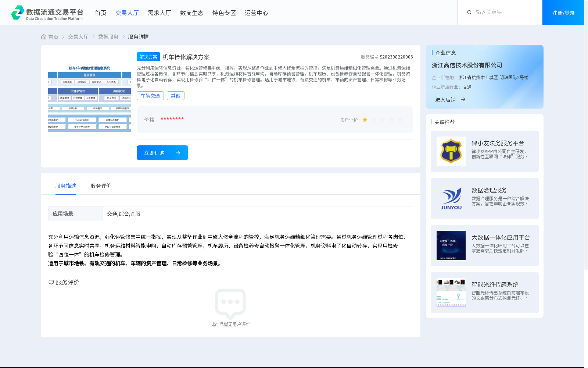Click the company address 浙江省杭州市上城区-明珠国际2号楼
This screenshot has height=368, width=588.
493,78
